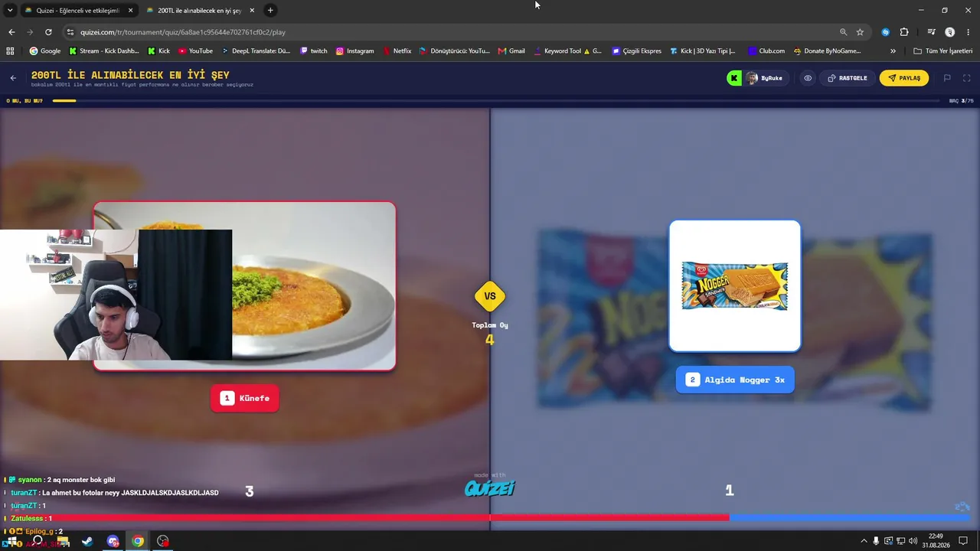Click the Quizei logo at the bottom
The image size is (980, 551).
point(490,487)
